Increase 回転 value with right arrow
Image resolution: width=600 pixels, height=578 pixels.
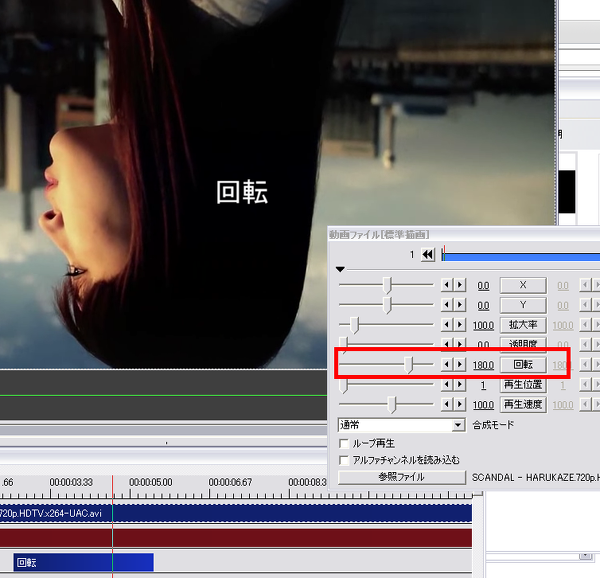click(460, 365)
